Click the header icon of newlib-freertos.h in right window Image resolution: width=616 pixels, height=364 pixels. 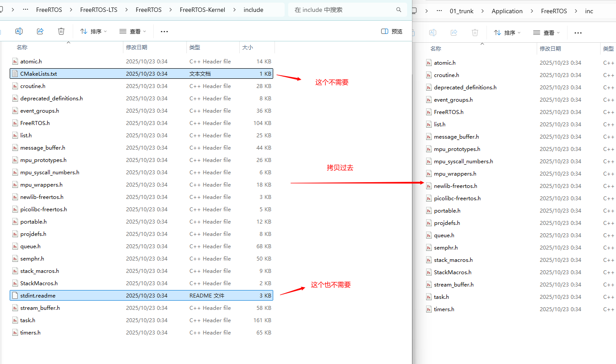click(429, 186)
